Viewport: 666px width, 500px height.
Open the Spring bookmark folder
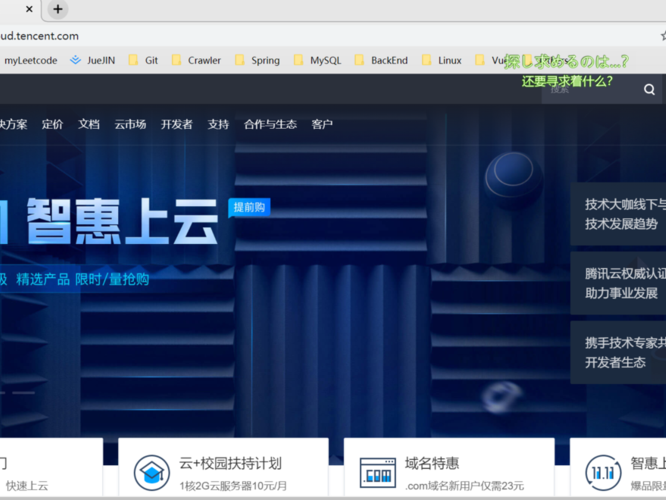point(257,60)
